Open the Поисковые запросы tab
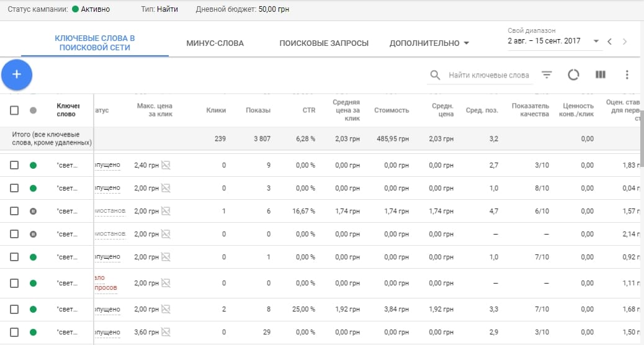The image size is (644, 345). (324, 43)
